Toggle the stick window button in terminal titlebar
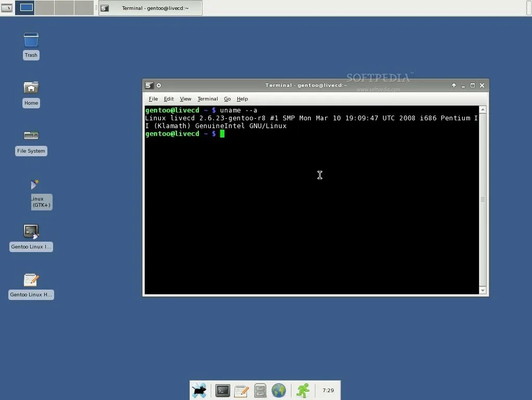This screenshot has height=400, width=532. pyautogui.click(x=158, y=85)
